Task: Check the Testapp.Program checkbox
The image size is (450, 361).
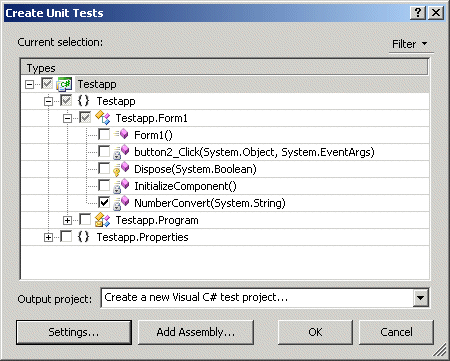Action: [85, 219]
